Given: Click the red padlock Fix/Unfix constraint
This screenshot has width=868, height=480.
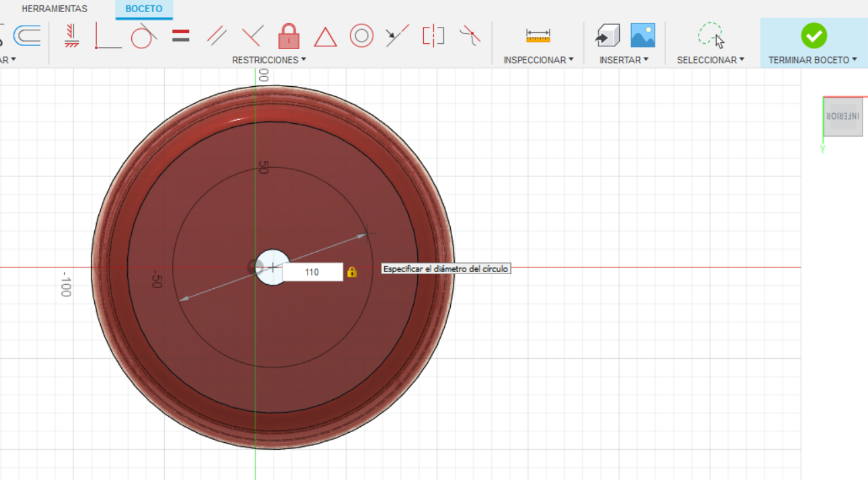Looking at the screenshot, I should point(289,36).
